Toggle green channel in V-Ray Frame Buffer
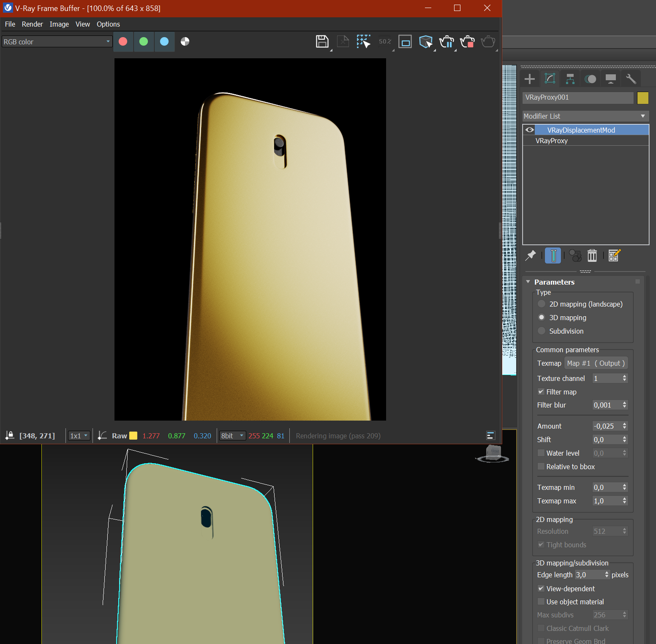Image resolution: width=656 pixels, height=644 pixels. 144,41
